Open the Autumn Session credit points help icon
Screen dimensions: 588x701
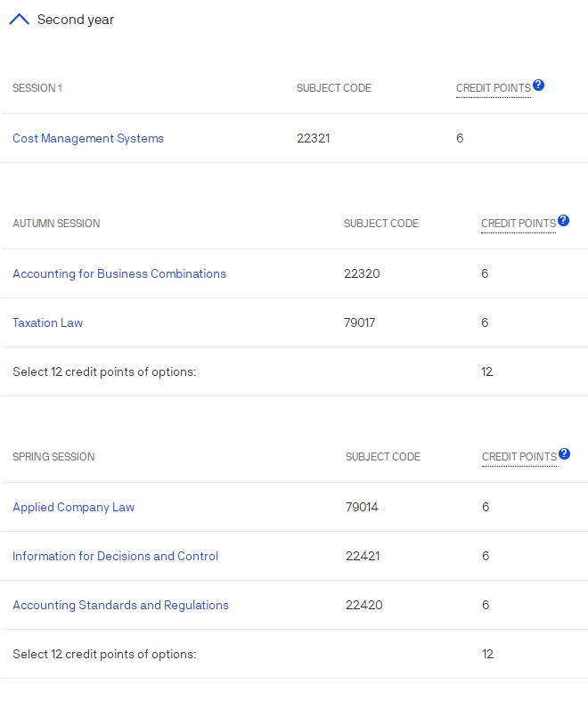[564, 220]
